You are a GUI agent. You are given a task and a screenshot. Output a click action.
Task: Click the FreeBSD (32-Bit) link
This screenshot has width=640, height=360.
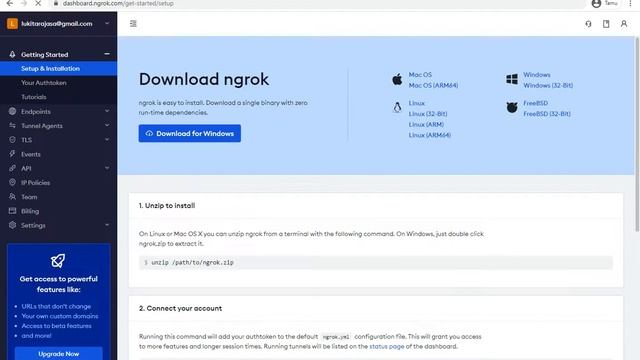tap(547, 114)
